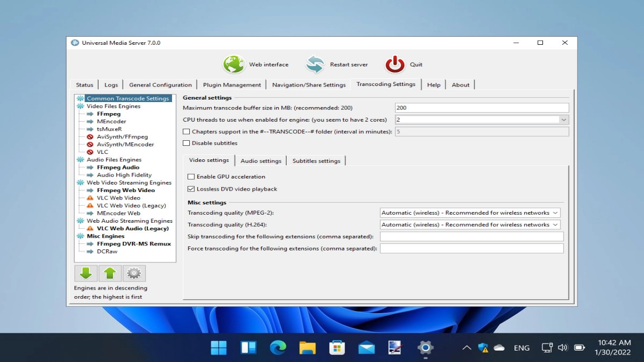This screenshot has width=644, height=362.
Task: Select Web Video Streaming Engines category
Action: (x=129, y=183)
